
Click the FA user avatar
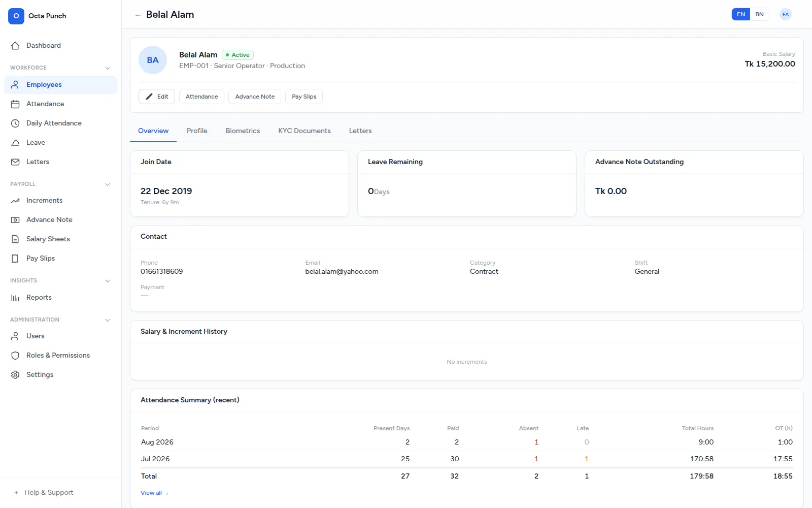(786, 14)
